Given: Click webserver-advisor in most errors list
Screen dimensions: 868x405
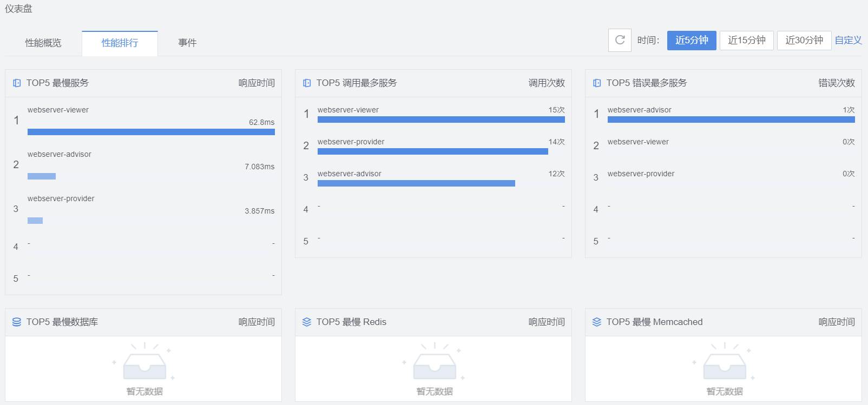Looking at the screenshot, I should pyautogui.click(x=639, y=110).
